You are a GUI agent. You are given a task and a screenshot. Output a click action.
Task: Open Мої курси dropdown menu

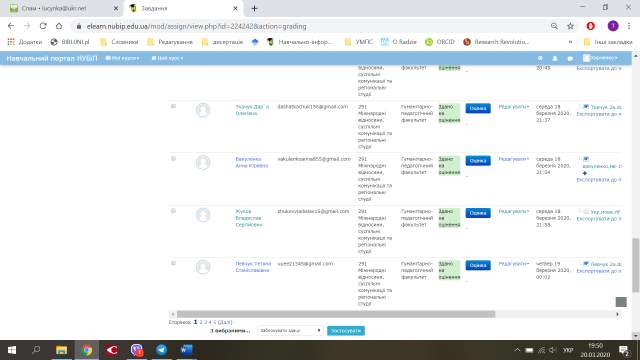(x=122, y=58)
